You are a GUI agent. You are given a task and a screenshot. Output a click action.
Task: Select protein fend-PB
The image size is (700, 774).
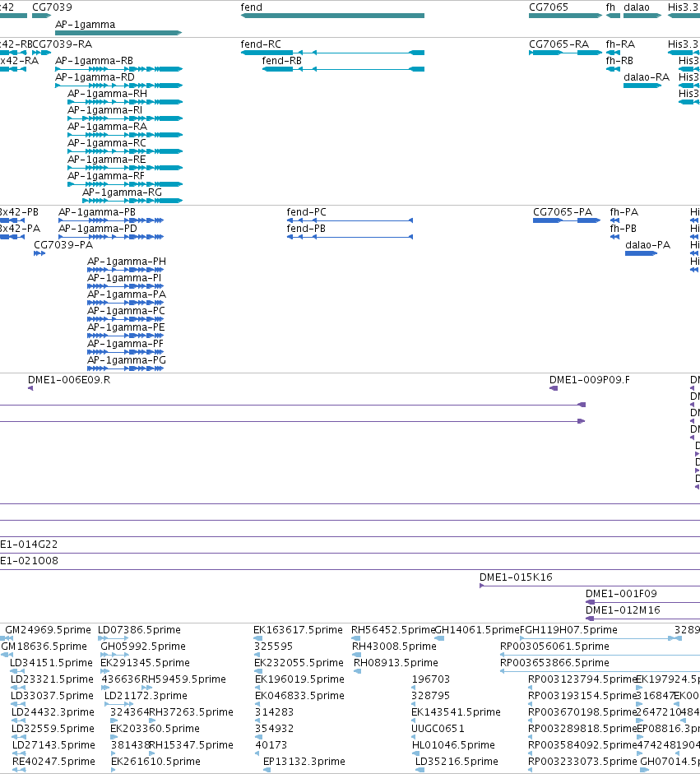click(350, 237)
